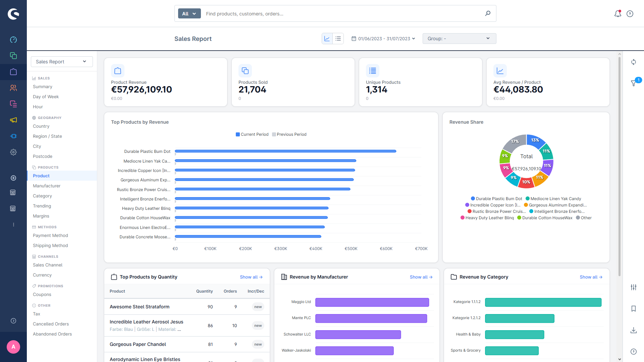Open the Marketing megaphone icon in sidebar

tap(13, 120)
